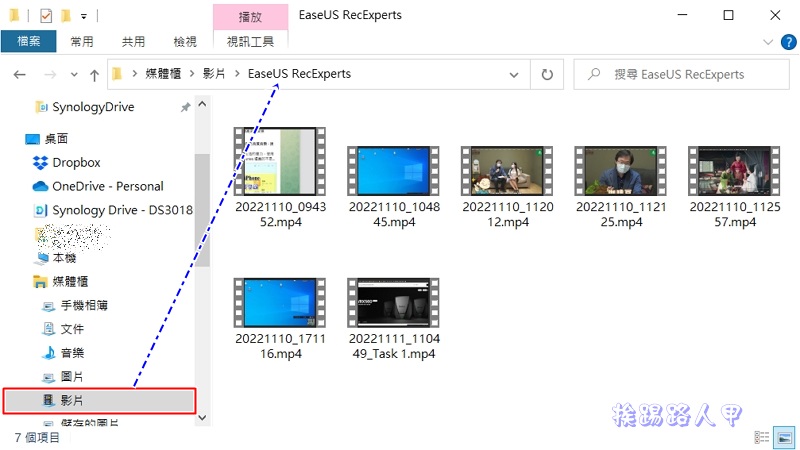
Task: Open Dropbox in the navigation pane
Action: tap(76, 162)
